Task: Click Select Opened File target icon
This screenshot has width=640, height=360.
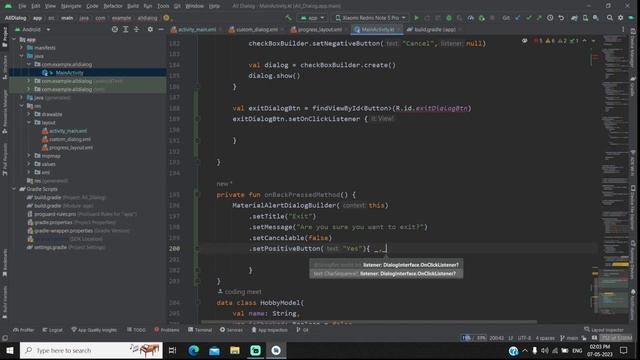Action: point(115,29)
